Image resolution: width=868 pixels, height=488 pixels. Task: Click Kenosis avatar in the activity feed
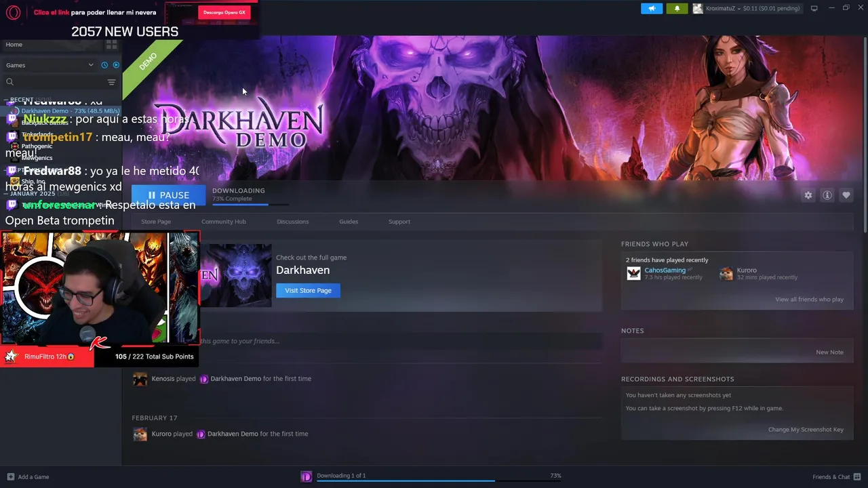(x=140, y=380)
